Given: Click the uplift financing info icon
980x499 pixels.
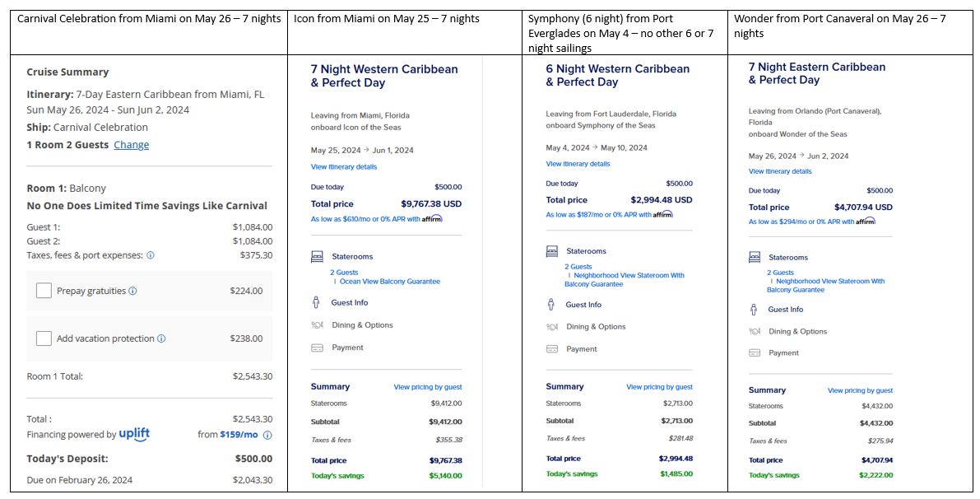Looking at the screenshot, I should coord(267,435).
